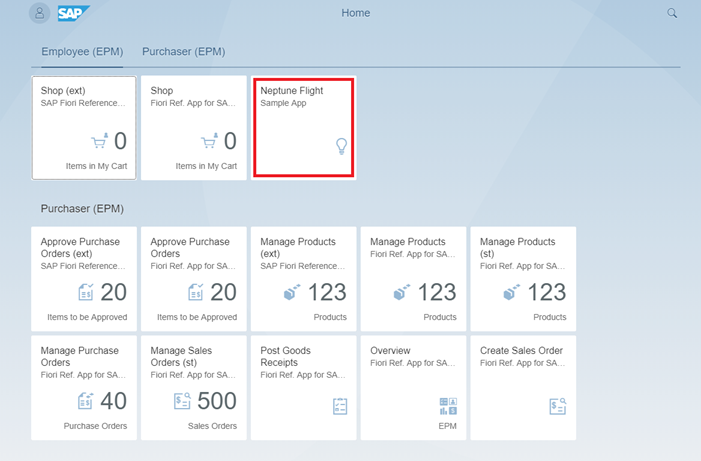
Task: Click 'Items in My Cart' on Shop (ext) tile
Action: pos(97,166)
